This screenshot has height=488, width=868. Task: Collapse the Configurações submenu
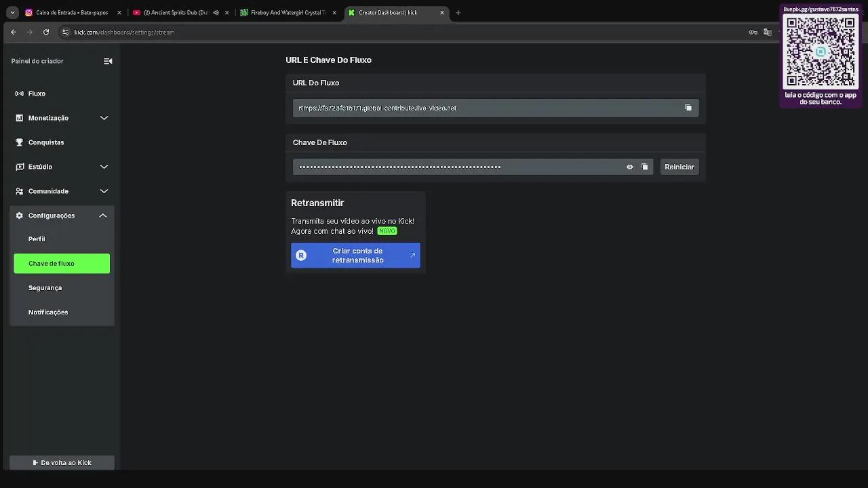(103, 216)
